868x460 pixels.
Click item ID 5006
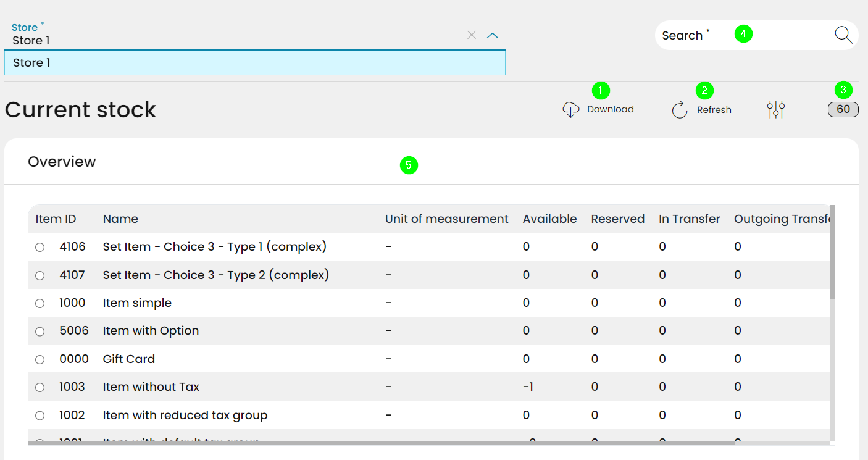(74, 331)
